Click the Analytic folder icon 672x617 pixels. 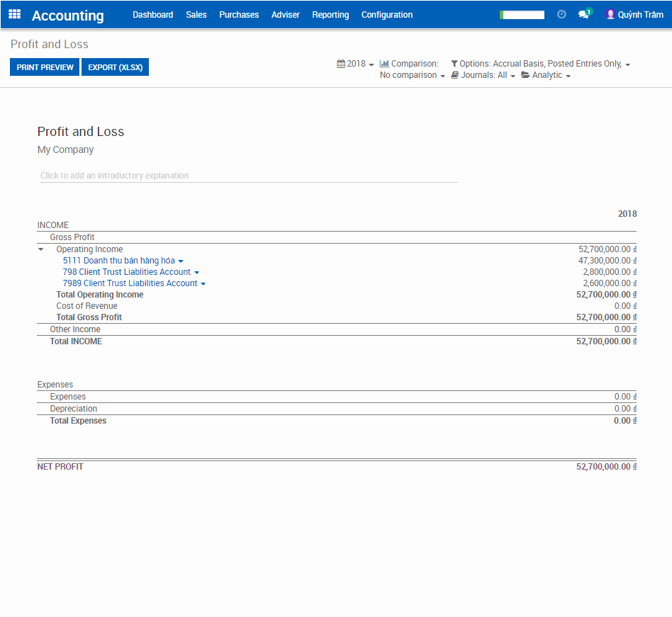[525, 75]
